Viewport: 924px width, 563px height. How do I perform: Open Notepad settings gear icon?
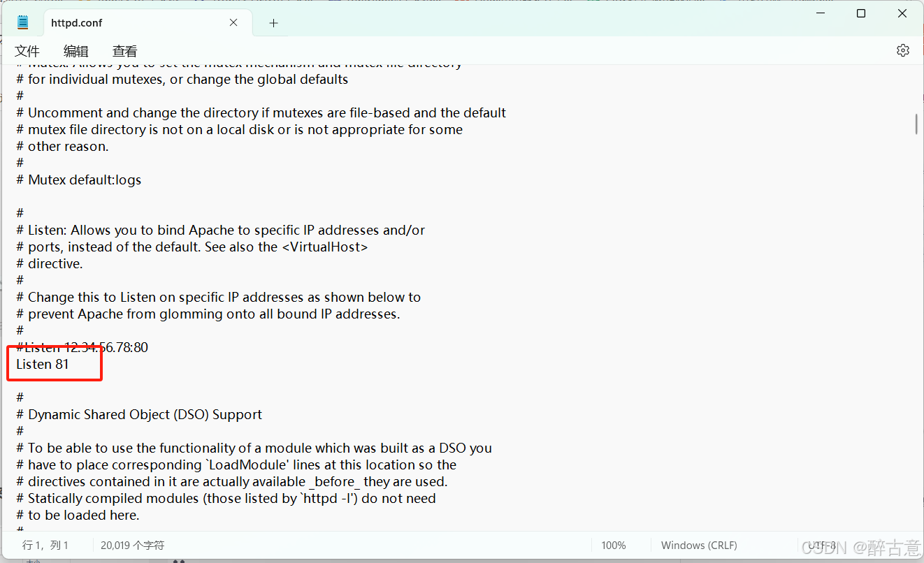coord(903,50)
